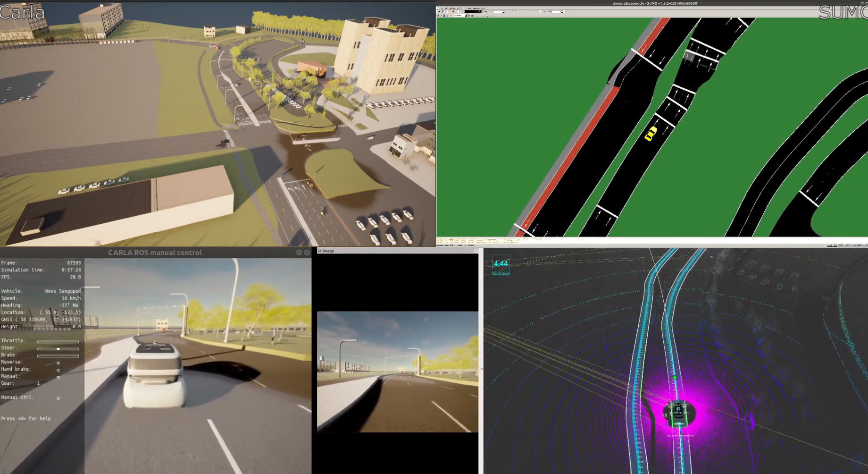This screenshot has height=474, width=868.
Task: Click the frame value '67599'
Action: [x=74, y=263]
